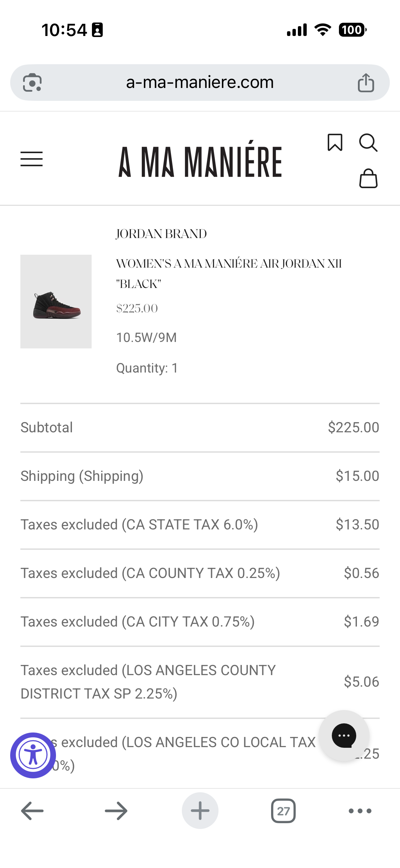Viewport: 400px width, 868px height.
Task: Open the Air Jordan XII shoe thumbnail
Action: point(56,301)
